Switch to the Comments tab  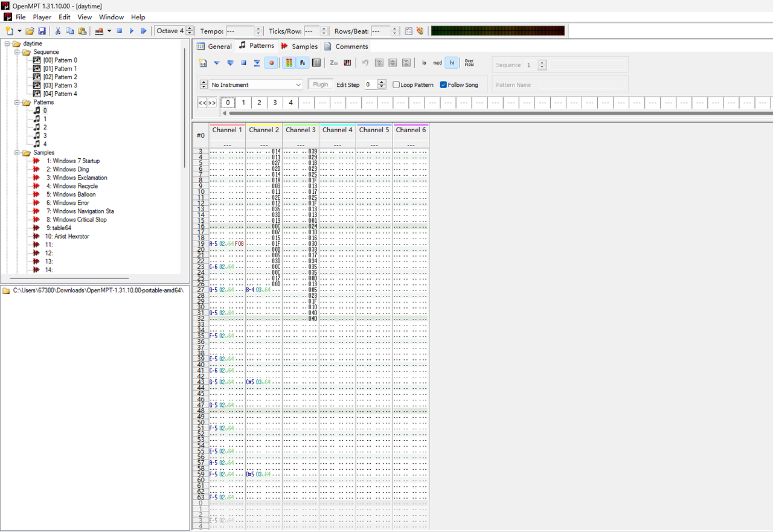(346, 46)
